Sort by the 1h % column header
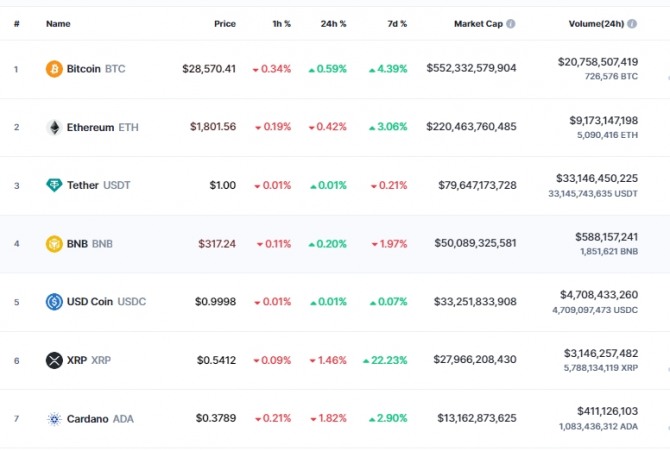Viewport: 670px width, 451px height. tap(281, 24)
